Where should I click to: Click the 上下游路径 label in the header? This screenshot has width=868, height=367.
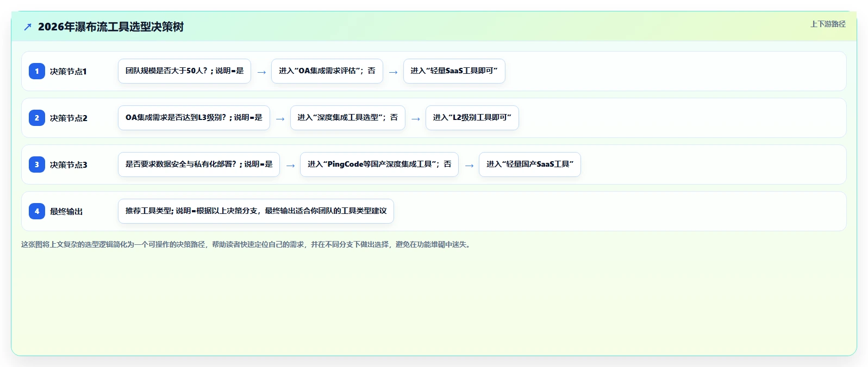click(828, 24)
